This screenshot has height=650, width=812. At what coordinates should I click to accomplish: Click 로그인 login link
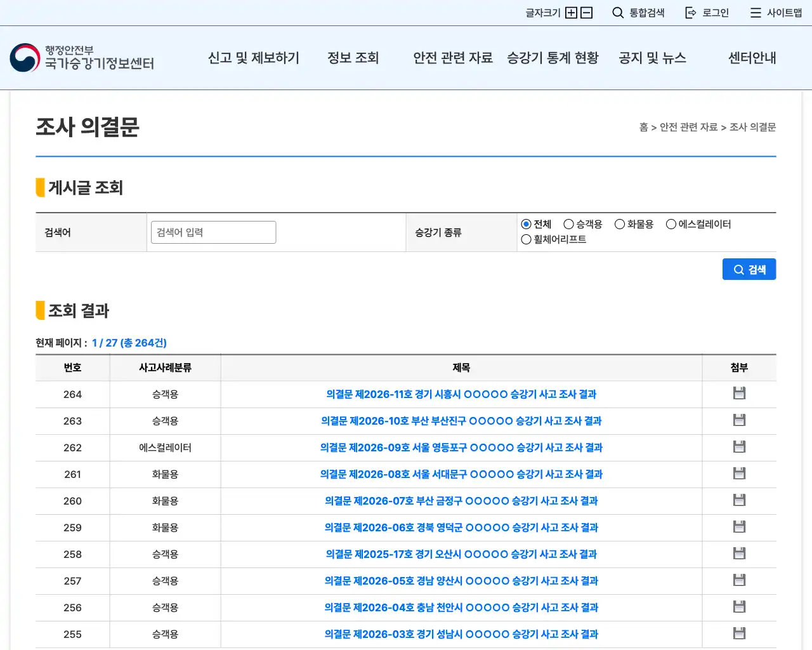[707, 13]
